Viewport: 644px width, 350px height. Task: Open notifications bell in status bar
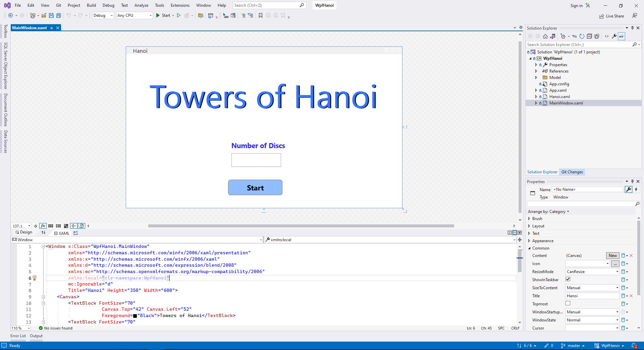pos(634,346)
